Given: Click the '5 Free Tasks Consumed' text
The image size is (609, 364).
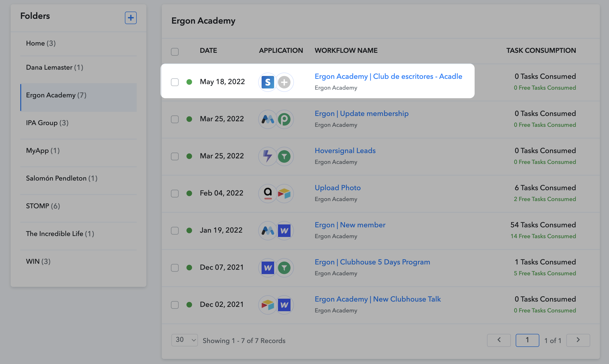Looking at the screenshot, I should [545, 273].
